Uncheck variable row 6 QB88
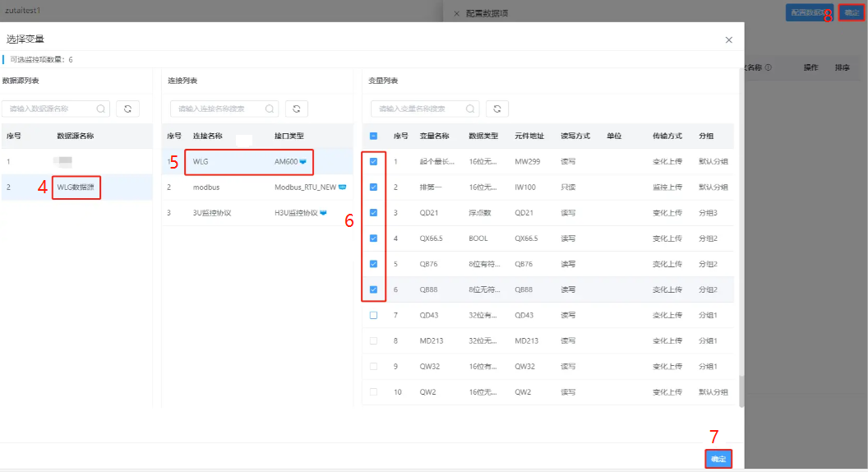Image resolution: width=868 pixels, height=472 pixels. [374, 289]
